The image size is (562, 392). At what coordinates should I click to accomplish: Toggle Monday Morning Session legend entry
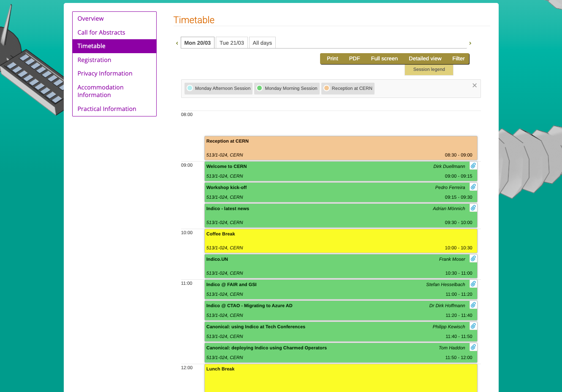[287, 88]
